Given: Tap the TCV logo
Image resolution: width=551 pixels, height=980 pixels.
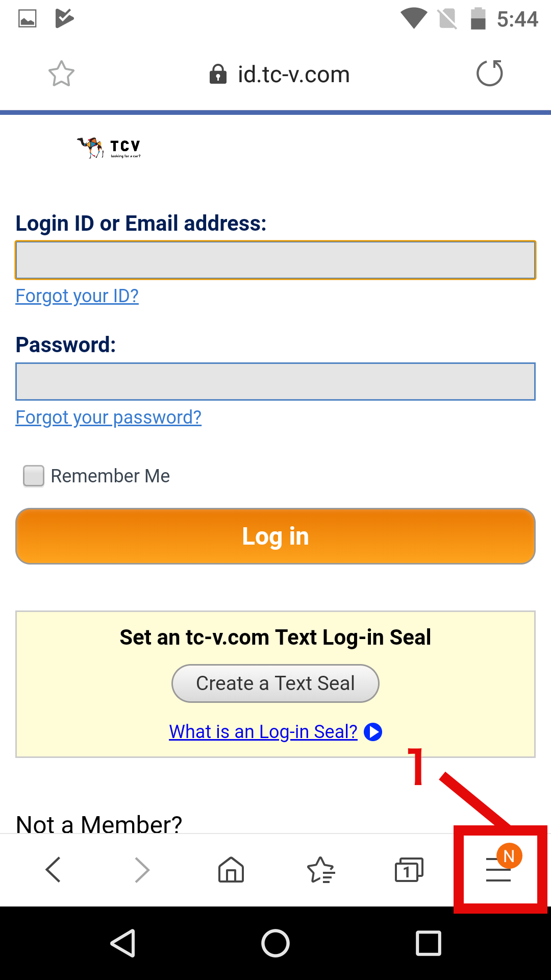Looking at the screenshot, I should coord(109,148).
